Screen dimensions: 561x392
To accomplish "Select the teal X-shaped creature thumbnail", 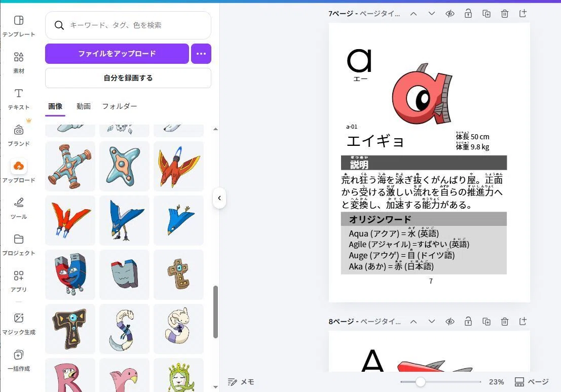I will click(x=124, y=166).
